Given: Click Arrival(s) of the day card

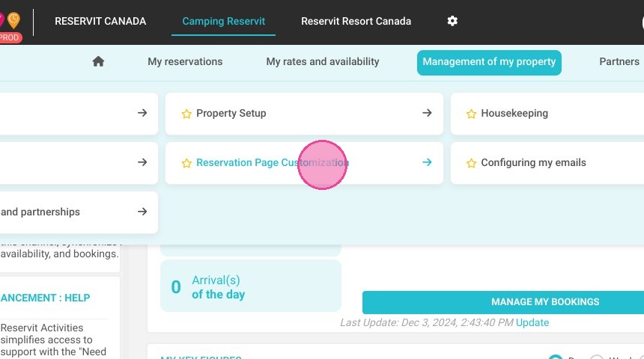Looking at the screenshot, I should (251, 286).
